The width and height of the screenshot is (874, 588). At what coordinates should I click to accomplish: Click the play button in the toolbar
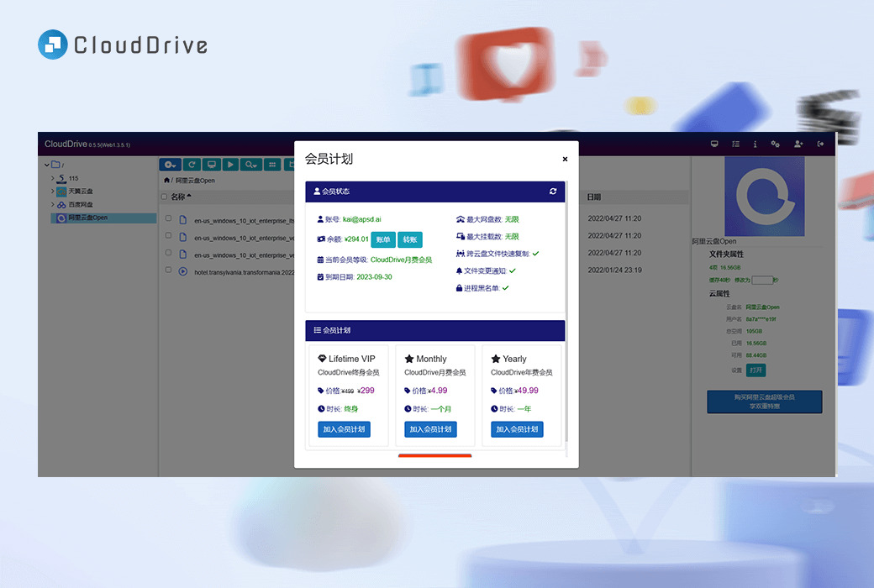(x=231, y=165)
